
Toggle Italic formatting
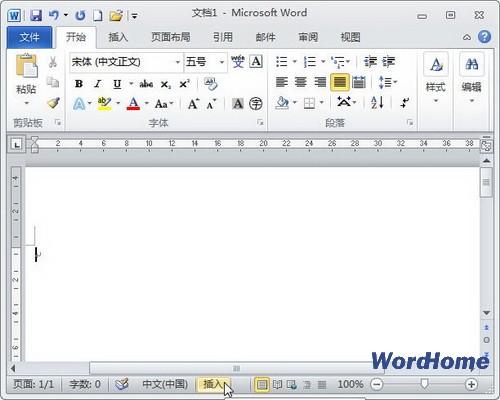pyautogui.click(x=98, y=84)
